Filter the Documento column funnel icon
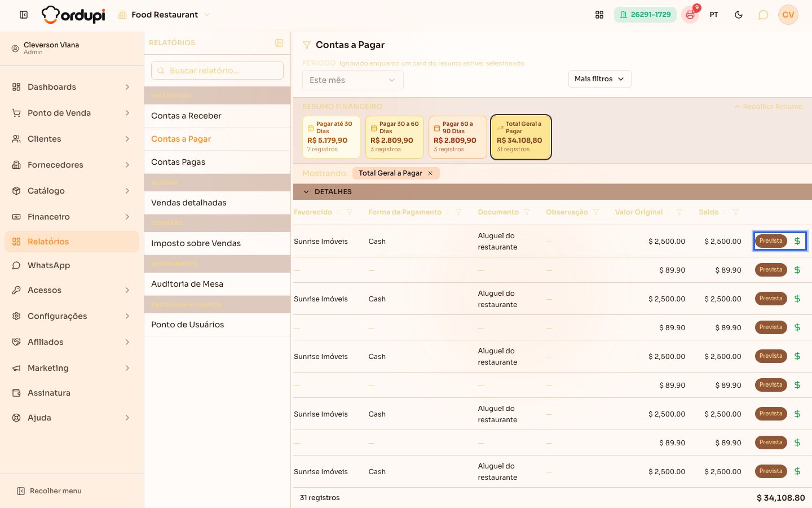Image resolution: width=812 pixels, height=508 pixels. pos(527,212)
